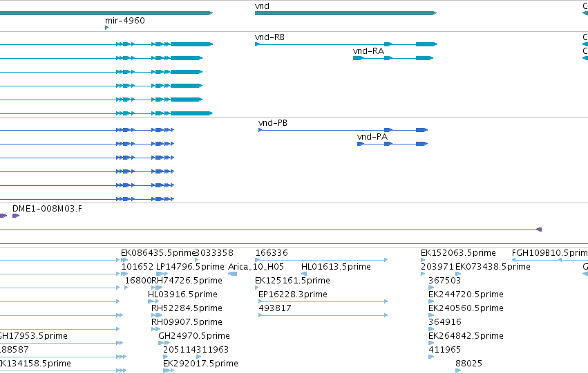Select the mir-4960 gene feature
This screenshot has height=374, width=588.
pyautogui.click(x=107, y=28)
